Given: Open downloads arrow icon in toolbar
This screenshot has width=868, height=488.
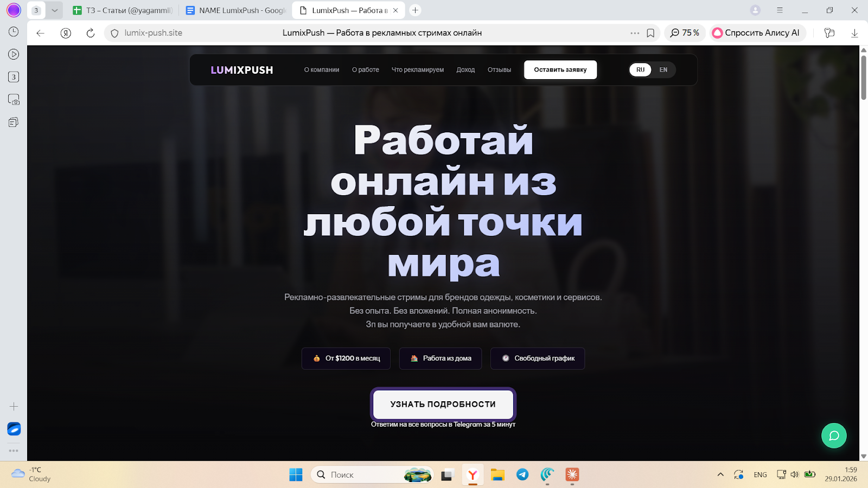Looking at the screenshot, I should pos(854,33).
